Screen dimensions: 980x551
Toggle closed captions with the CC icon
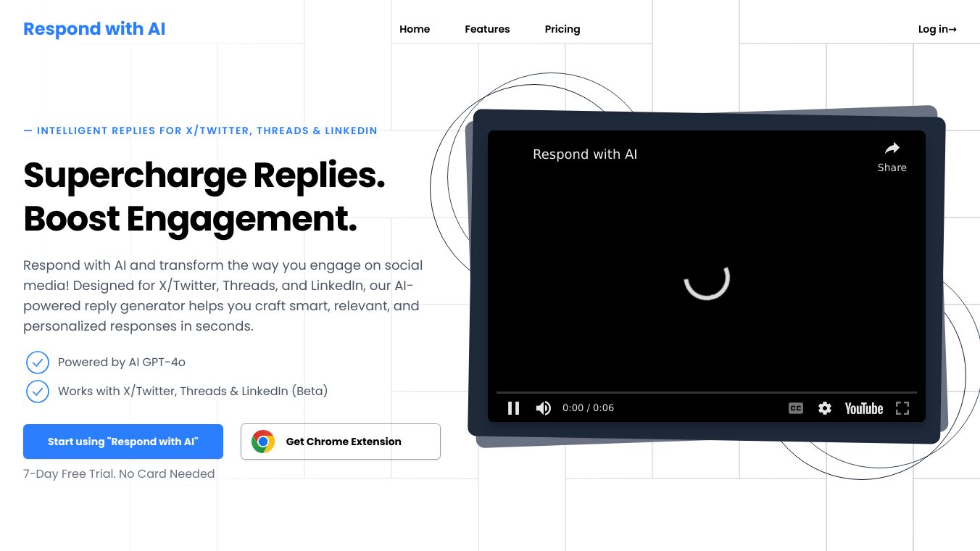click(x=796, y=408)
